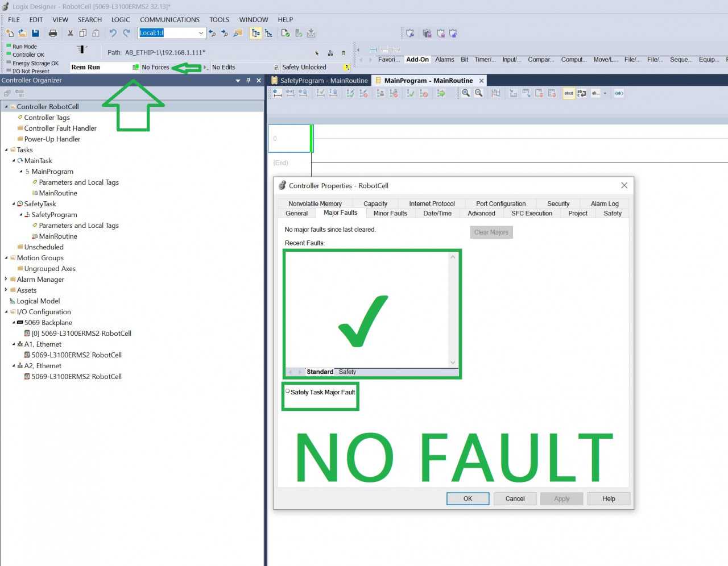Open the Date/Time tab in Controller Properties
This screenshot has width=728, height=566.
(x=437, y=214)
